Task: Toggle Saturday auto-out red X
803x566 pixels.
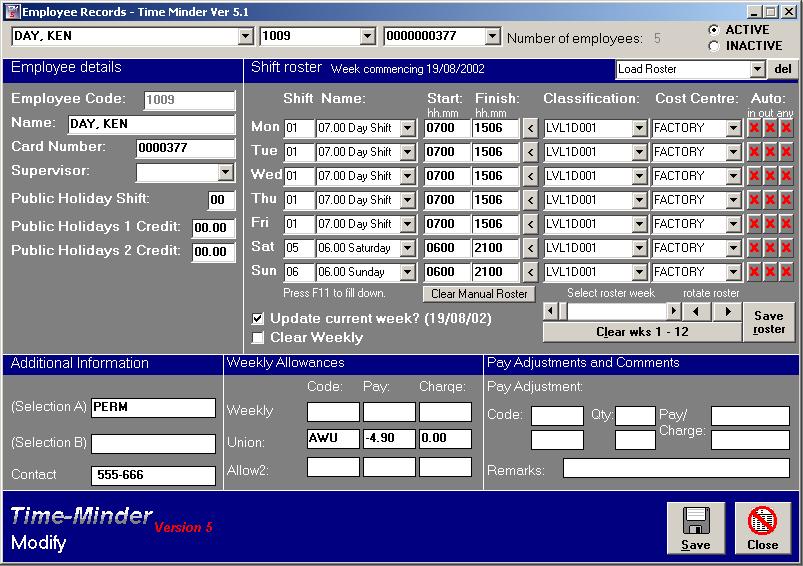Action: point(770,248)
